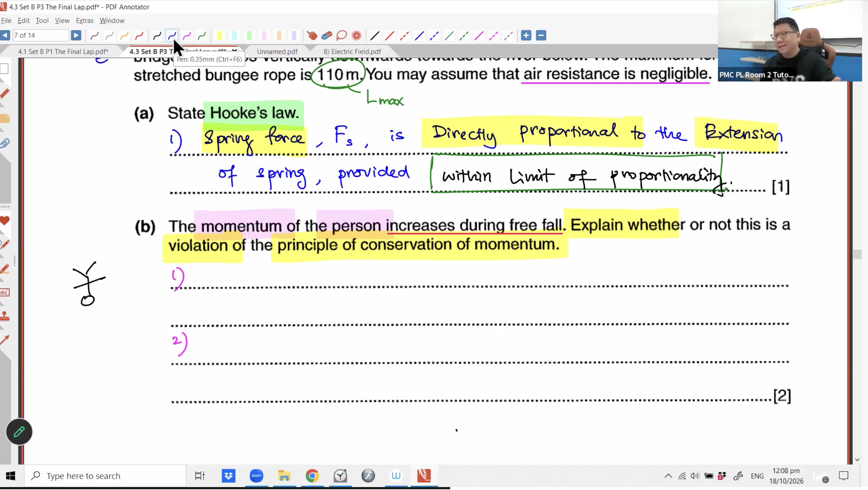Select the solid blue line tool
The image size is (868, 490).
(x=419, y=36)
